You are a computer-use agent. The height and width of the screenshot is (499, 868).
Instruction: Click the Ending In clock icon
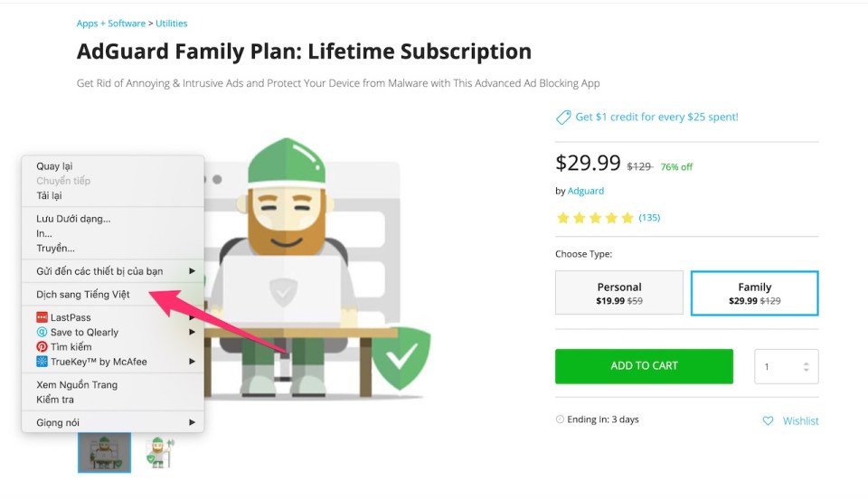pos(560,419)
